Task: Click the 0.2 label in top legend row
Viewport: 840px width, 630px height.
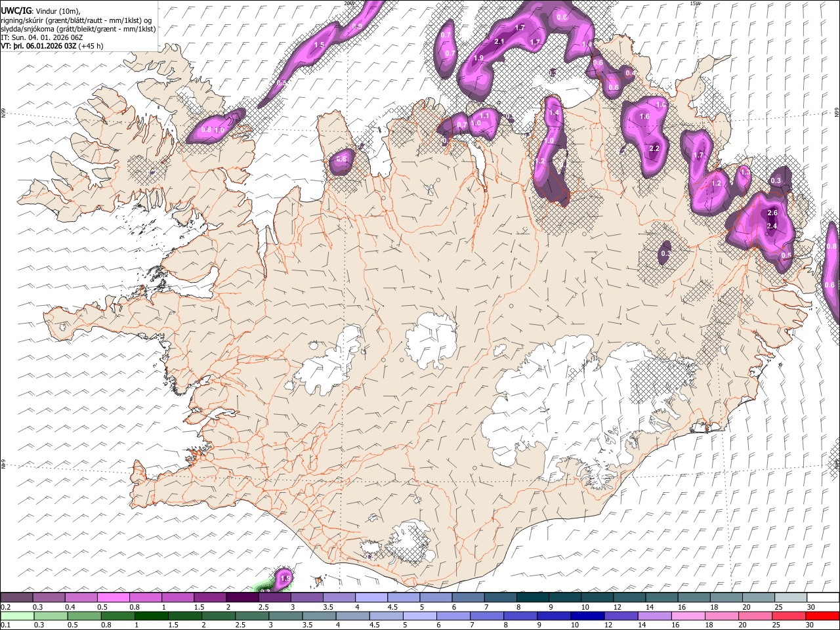Action: click(5, 607)
